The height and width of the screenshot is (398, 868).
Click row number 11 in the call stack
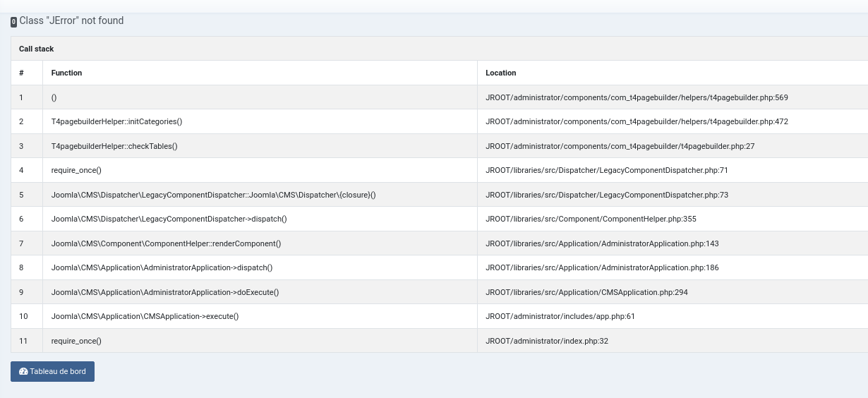[x=23, y=341]
